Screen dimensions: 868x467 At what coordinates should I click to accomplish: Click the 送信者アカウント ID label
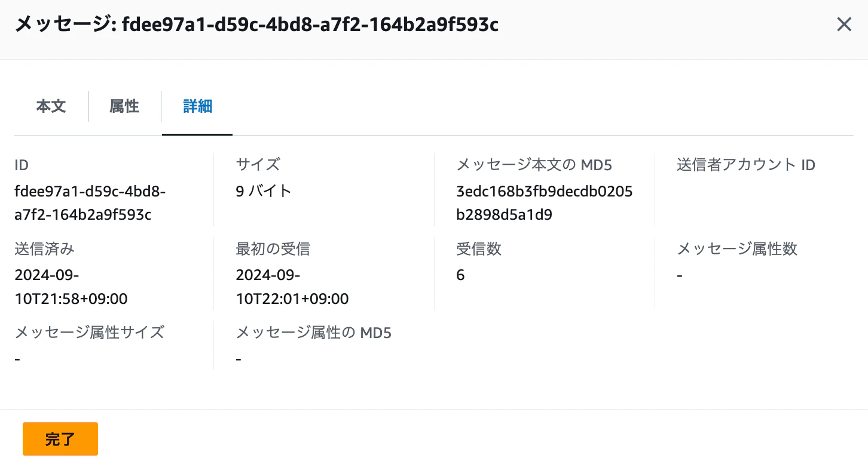(746, 164)
